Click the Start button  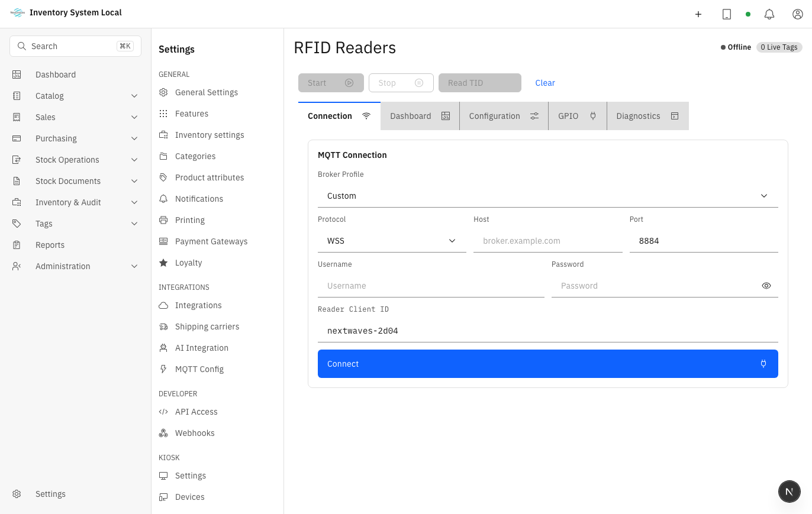point(331,83)
